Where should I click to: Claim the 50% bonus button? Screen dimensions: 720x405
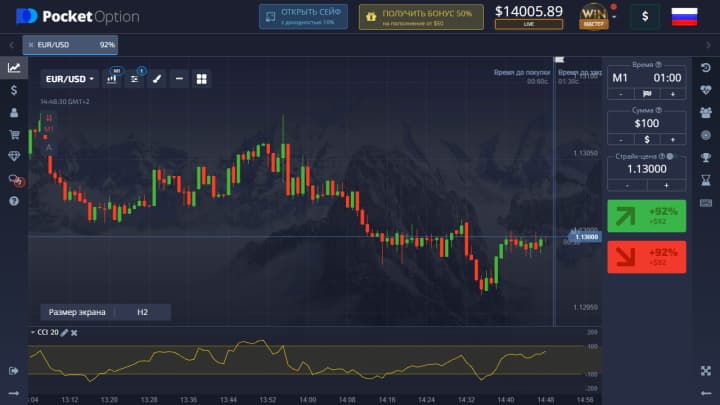tap(421, 17)
